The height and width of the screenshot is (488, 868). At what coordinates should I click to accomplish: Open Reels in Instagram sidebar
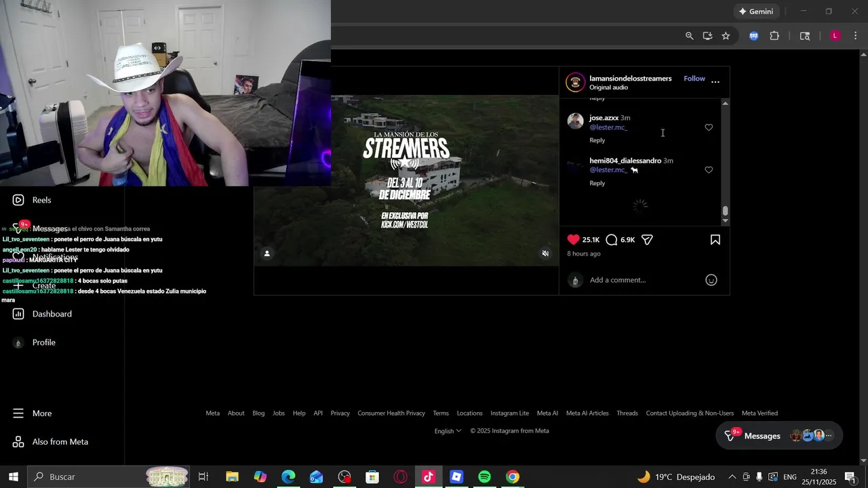(x=32, y=200)
